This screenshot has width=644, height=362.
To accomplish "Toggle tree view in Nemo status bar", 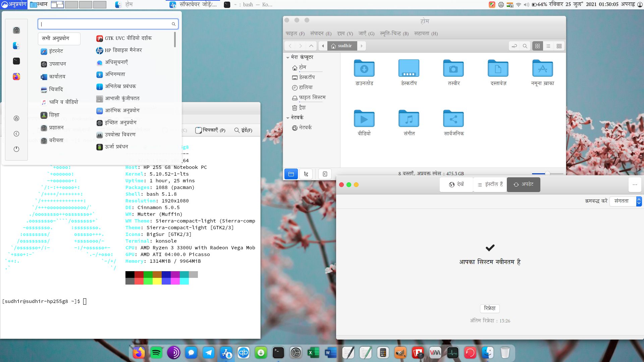I will 306,174.
